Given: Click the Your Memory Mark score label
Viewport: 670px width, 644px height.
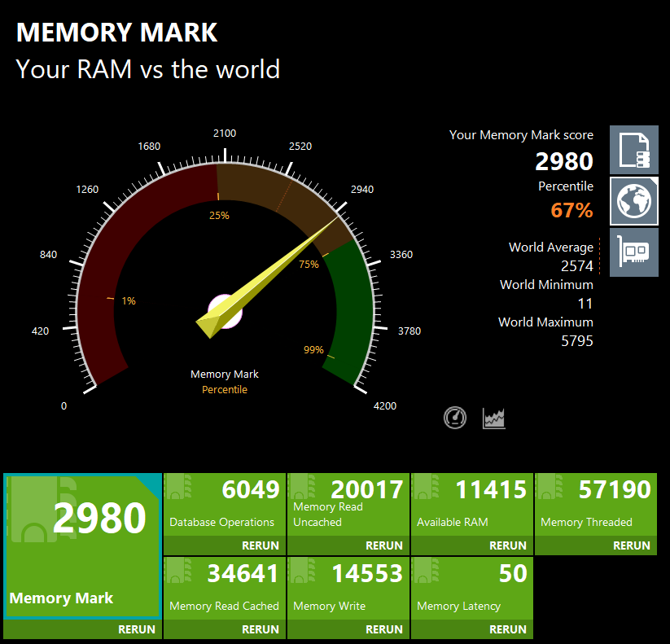Looking at the screenshot, I should point(521,135).
